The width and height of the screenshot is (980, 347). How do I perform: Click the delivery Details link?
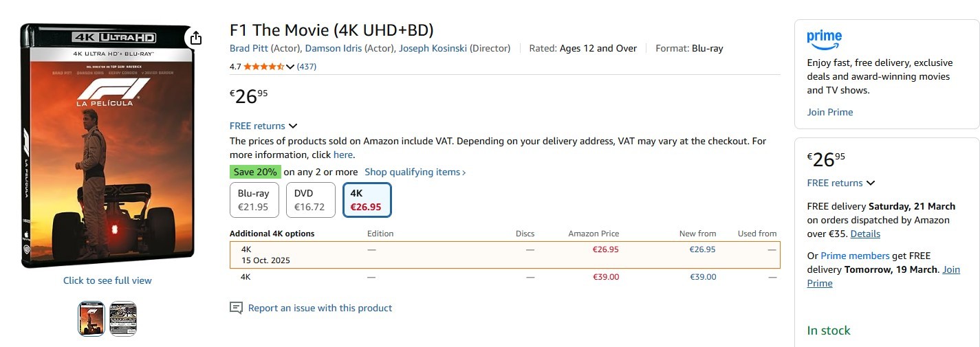point(865,234)
